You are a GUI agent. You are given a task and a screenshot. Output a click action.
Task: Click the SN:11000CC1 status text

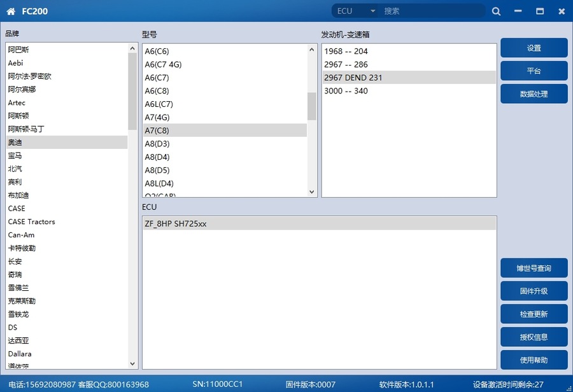point(218,384)
